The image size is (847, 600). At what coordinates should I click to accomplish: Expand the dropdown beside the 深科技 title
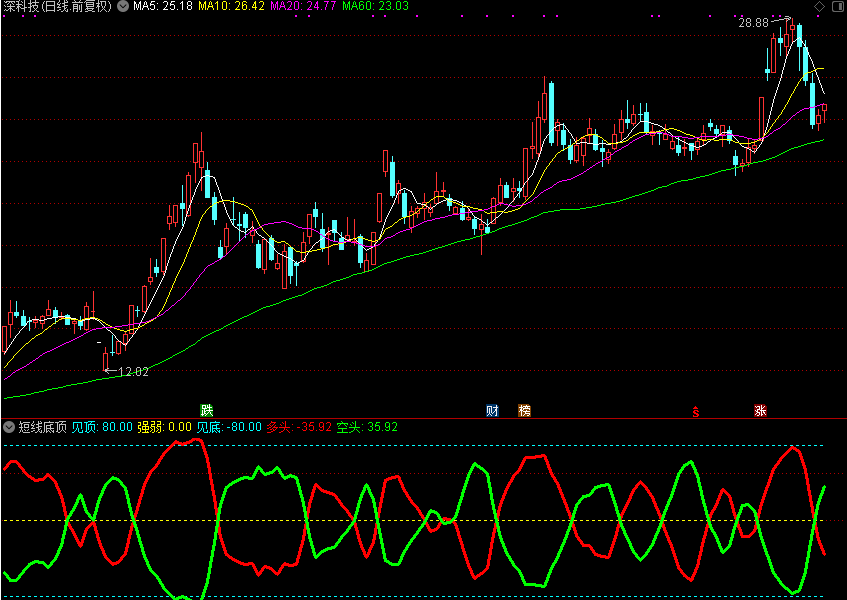tap(122, 7)
